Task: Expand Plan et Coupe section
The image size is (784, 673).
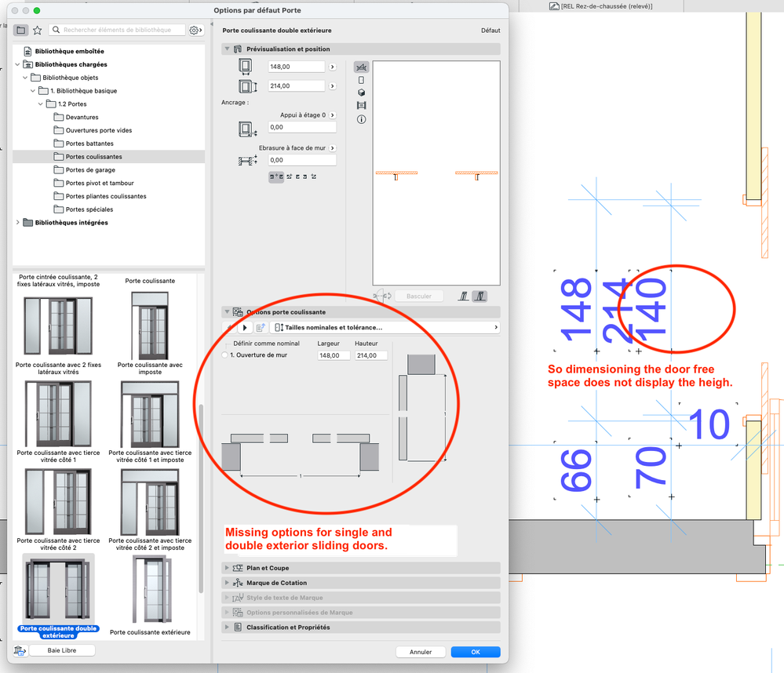Action: [x=227, y=568]
